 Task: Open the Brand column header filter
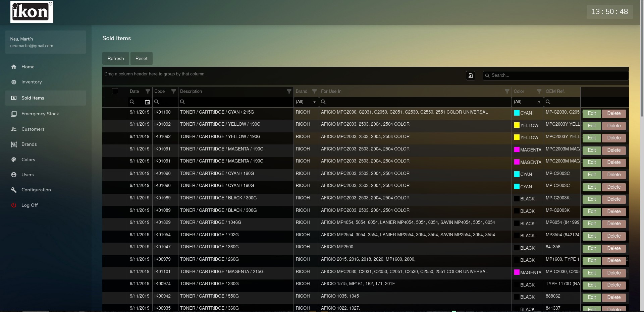pos(314,91)
